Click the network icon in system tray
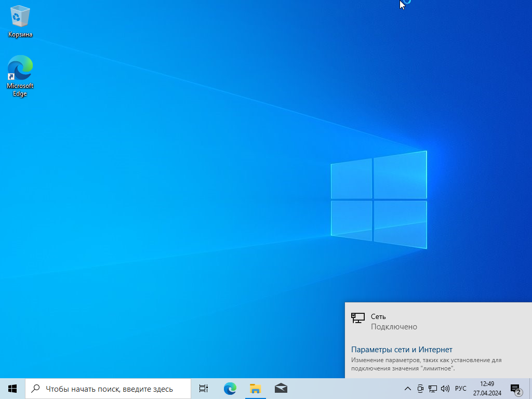Screen dimensions: 532x399 tap(432, 389)
